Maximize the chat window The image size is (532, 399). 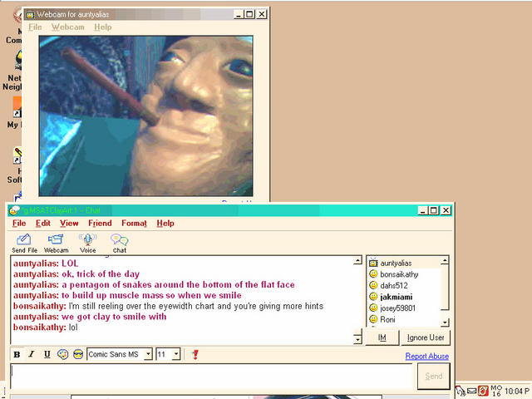[x=434, y=210]
